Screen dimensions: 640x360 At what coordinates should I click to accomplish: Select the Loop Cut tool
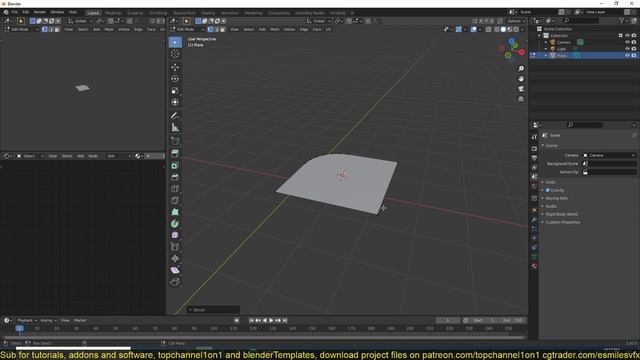(175, 189)
